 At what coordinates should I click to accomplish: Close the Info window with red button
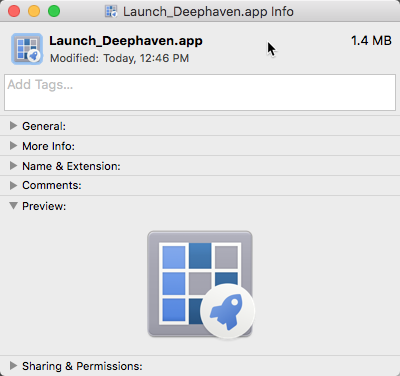click(x=14, y=11)
